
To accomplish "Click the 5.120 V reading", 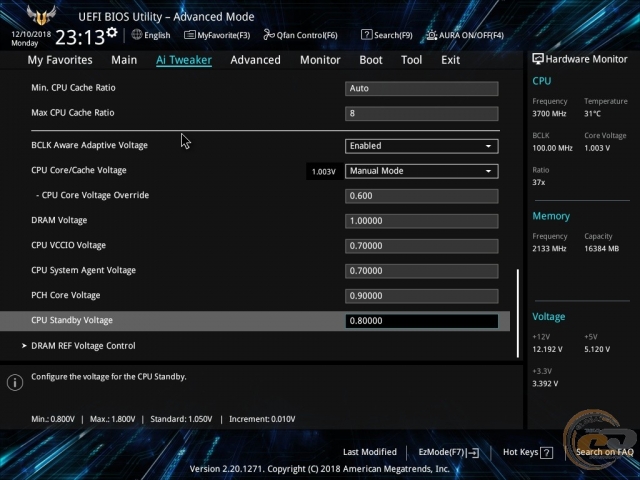I will [597, 349].
